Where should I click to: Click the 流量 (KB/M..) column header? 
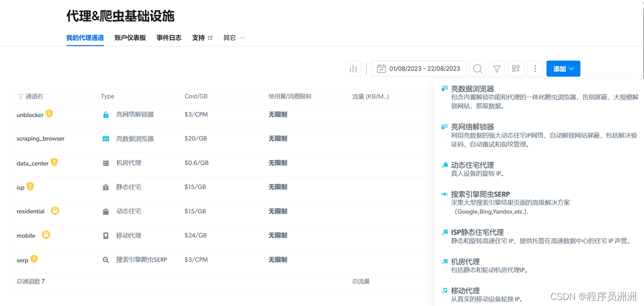coord(370,96)
